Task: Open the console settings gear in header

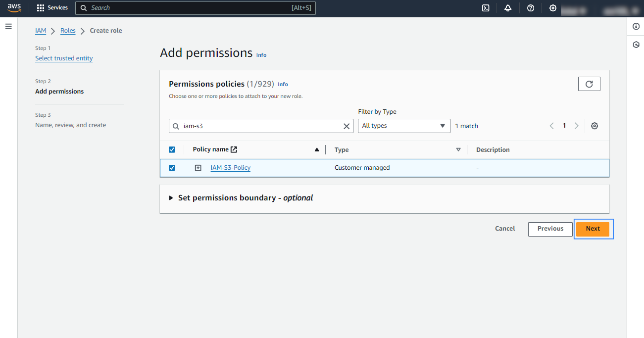Action: [x=553, y=8]
